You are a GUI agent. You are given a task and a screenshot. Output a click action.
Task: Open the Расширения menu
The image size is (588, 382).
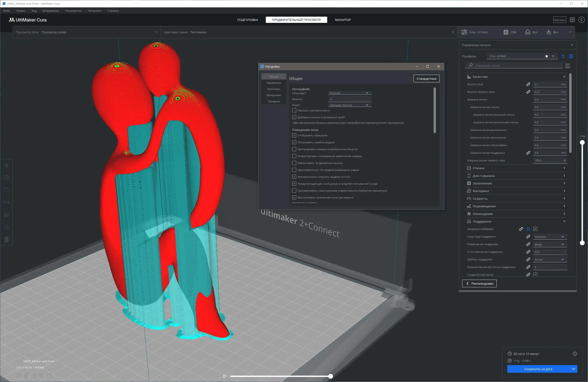point(73,11)
